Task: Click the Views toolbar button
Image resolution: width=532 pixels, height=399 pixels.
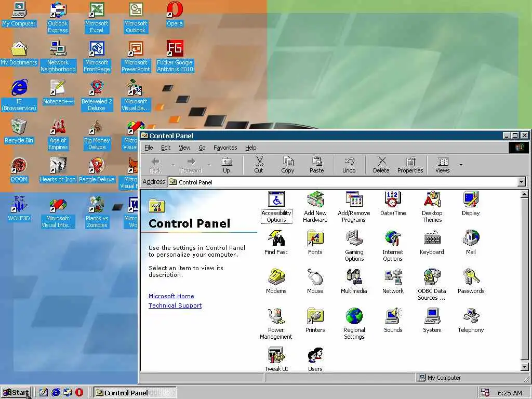Action: tap(443, 165)
